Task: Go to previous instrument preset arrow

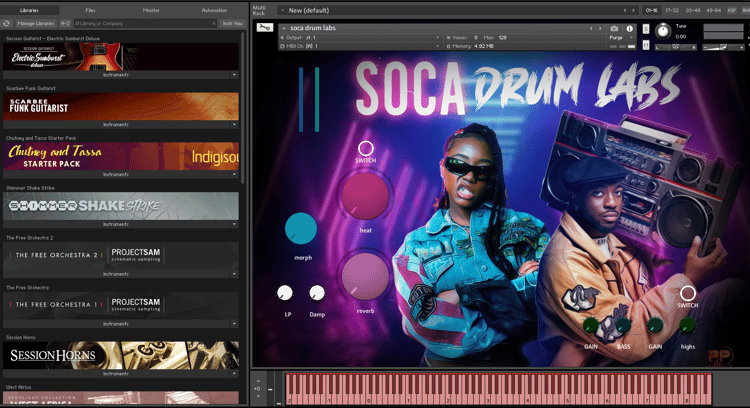Action: [591, 28]
